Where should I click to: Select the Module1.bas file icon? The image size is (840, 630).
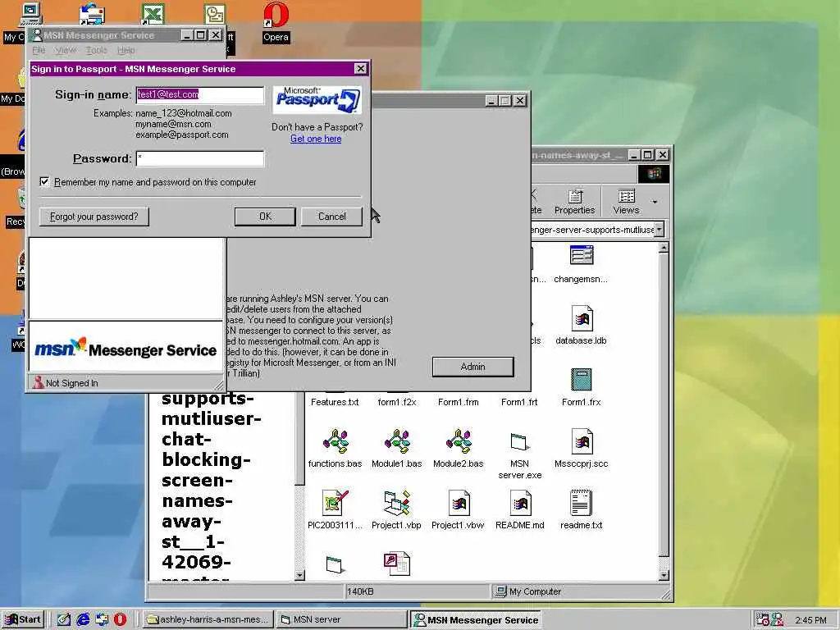pos(397,441)
